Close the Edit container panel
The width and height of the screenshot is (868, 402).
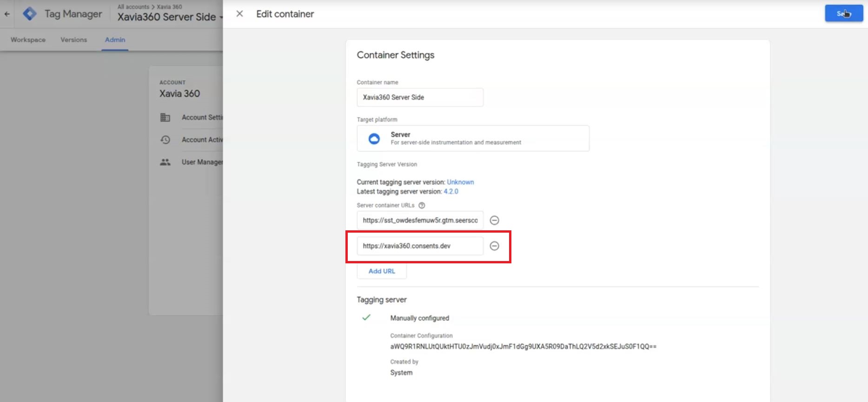point(239,14)
